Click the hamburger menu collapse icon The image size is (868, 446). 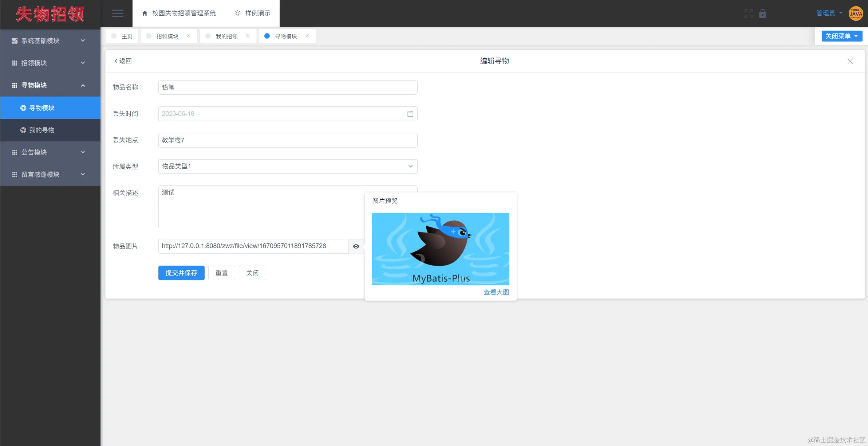117,13
